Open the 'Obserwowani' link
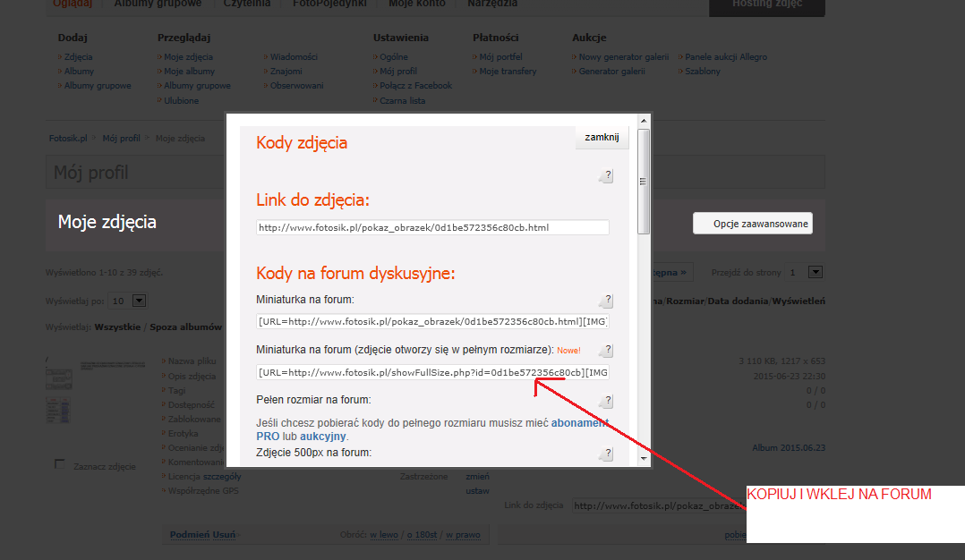Image resolution: width=965 pixels, height=560 pixels. [x=296, y=86]
